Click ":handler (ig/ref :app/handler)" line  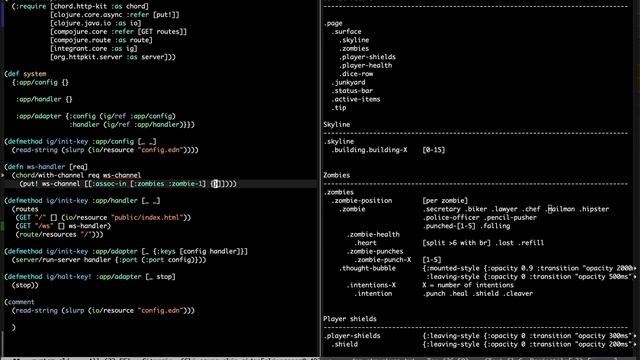tap(132, 124)
